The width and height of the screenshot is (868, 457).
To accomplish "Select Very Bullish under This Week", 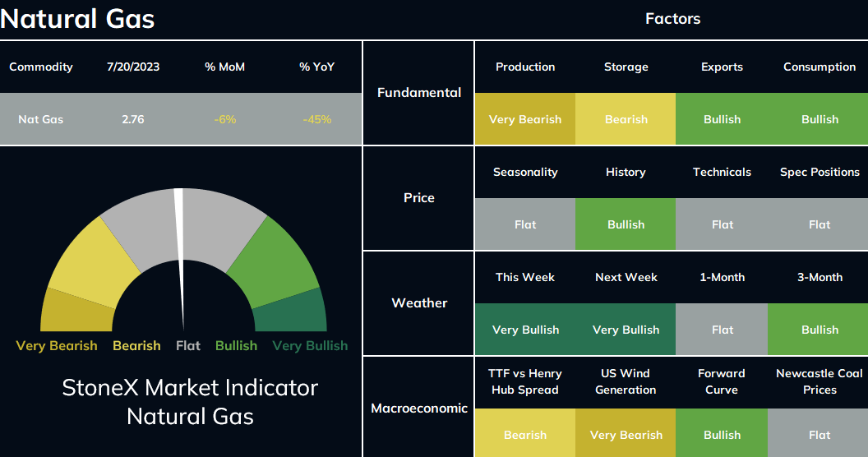I will point(524,330).
